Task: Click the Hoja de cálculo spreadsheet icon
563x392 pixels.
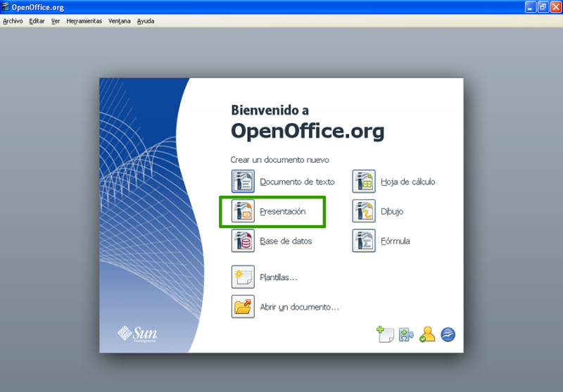Action: pos(364,182)
